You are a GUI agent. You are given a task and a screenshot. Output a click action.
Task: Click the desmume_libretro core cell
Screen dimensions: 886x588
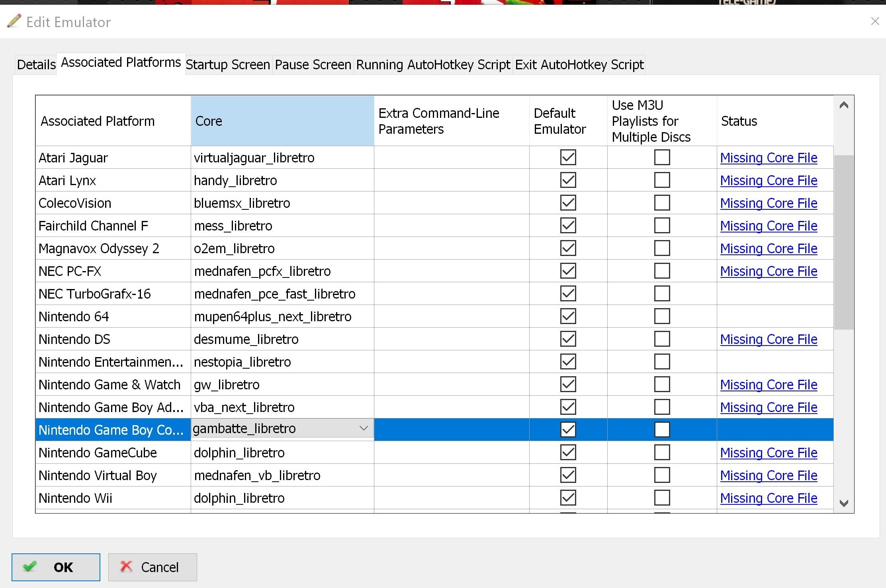coord(282,339)
